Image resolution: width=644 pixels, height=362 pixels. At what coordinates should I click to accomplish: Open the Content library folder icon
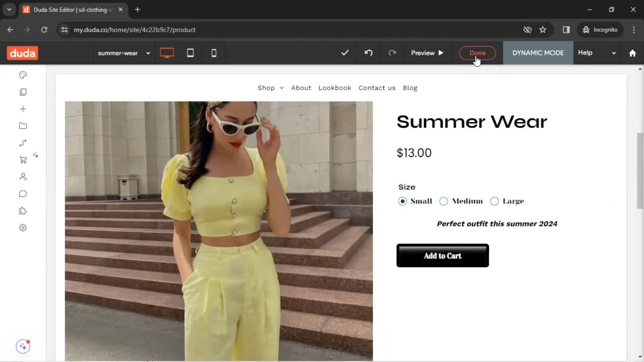[x=23, y=126]
